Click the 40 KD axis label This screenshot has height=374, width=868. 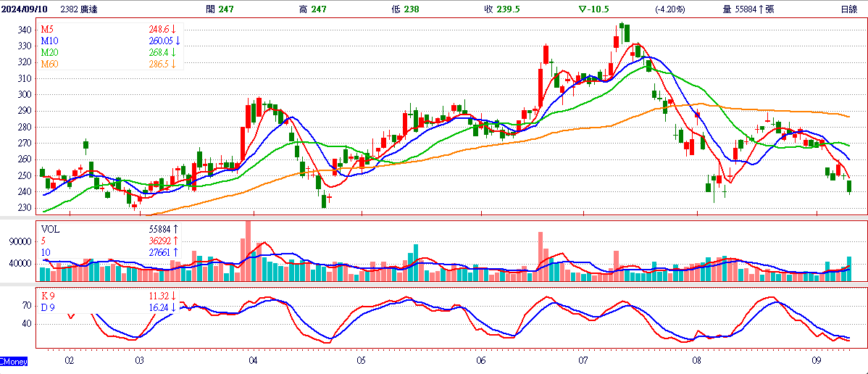coord(25,323)
